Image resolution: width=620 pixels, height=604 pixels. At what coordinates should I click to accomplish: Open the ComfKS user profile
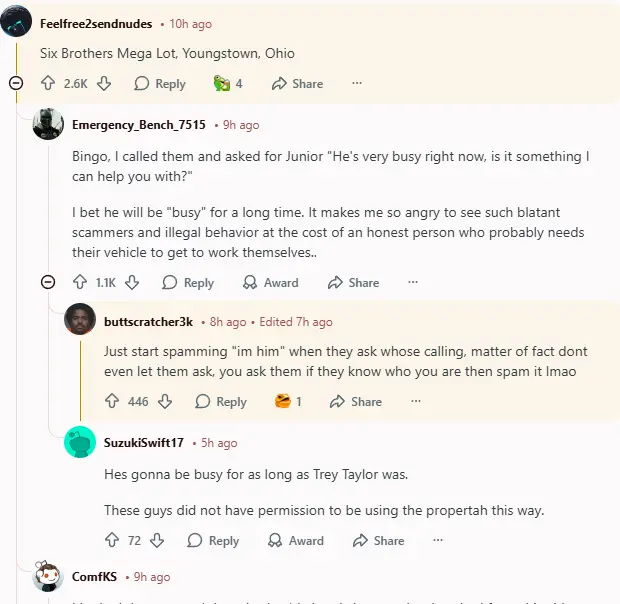click(x=92, y=577)
